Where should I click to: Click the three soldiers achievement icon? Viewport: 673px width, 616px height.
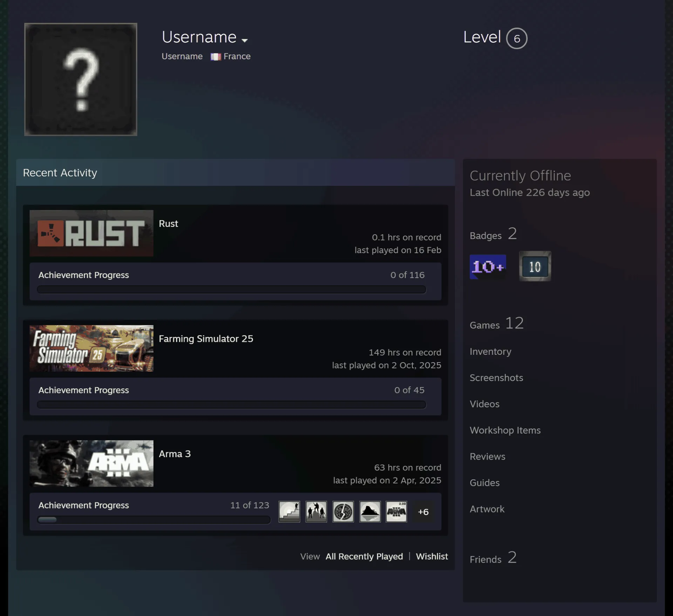point(316,512)
